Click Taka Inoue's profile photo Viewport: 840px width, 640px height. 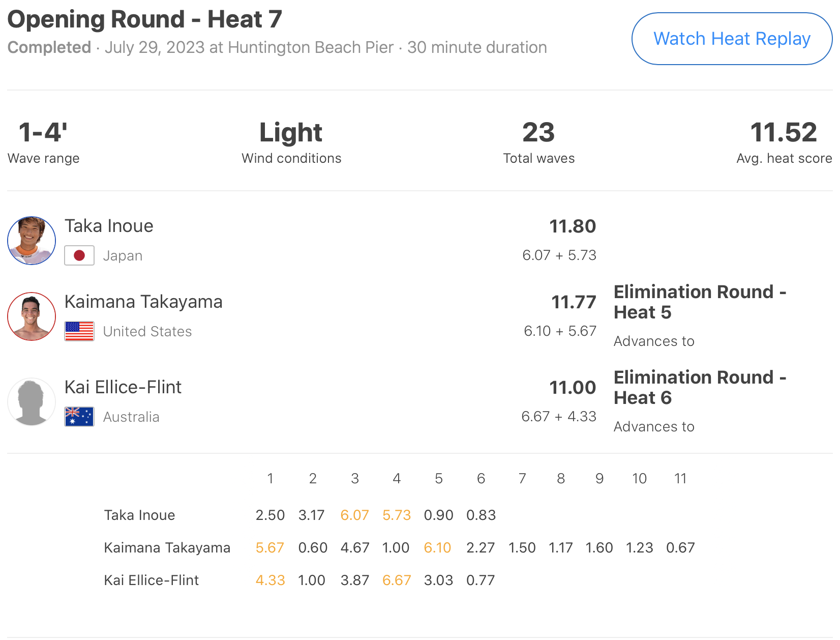[x=32, y=241]
